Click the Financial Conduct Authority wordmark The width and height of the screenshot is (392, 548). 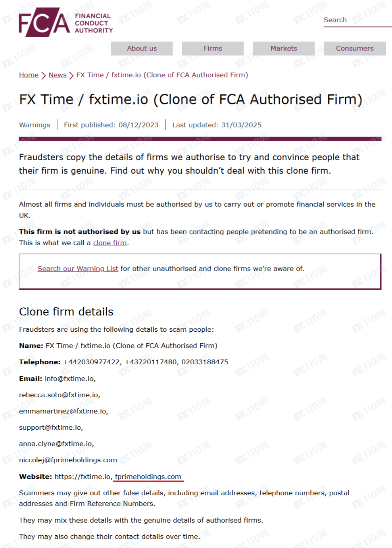click(94, 23)
